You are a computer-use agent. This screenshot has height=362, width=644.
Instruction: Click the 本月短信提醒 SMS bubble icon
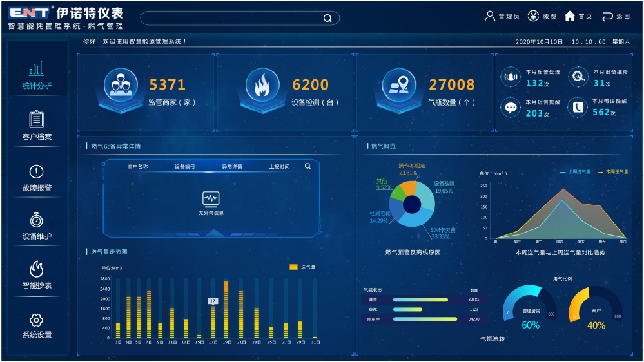pyautogui.click(x=511, y=107)
